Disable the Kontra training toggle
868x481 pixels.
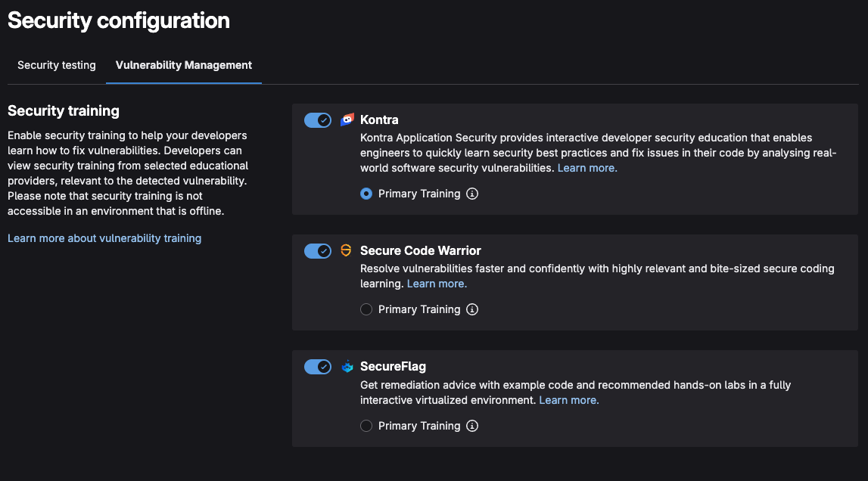(318, 120)
